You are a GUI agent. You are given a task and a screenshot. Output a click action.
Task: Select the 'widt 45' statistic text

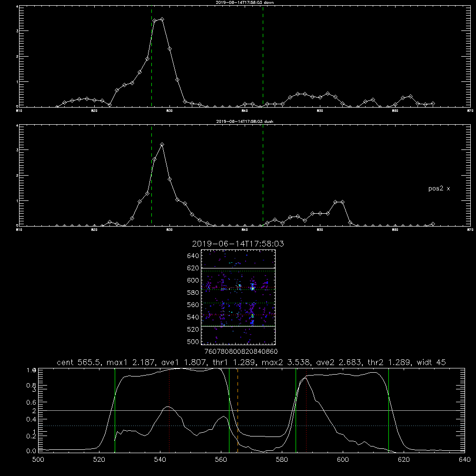point(431,362)
